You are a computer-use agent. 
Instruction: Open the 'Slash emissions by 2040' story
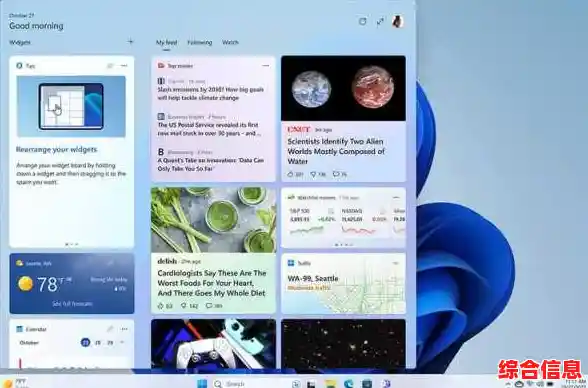click(211, 94)
